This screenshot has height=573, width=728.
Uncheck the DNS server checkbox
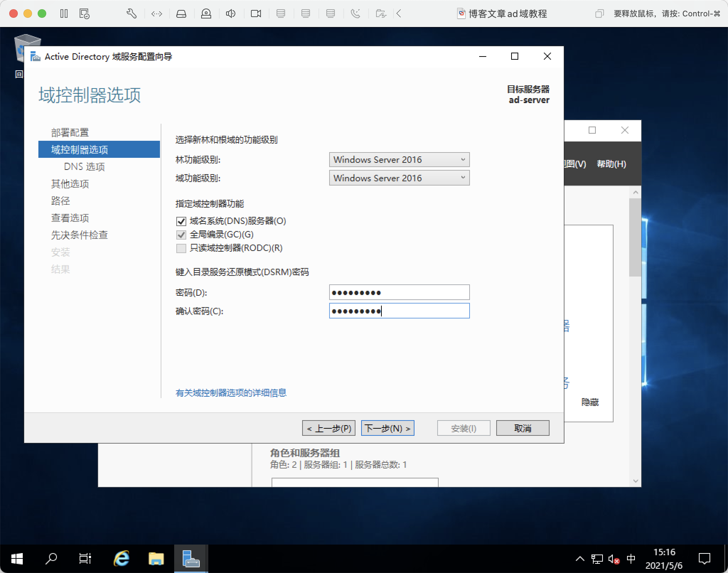tap(181, 221)
